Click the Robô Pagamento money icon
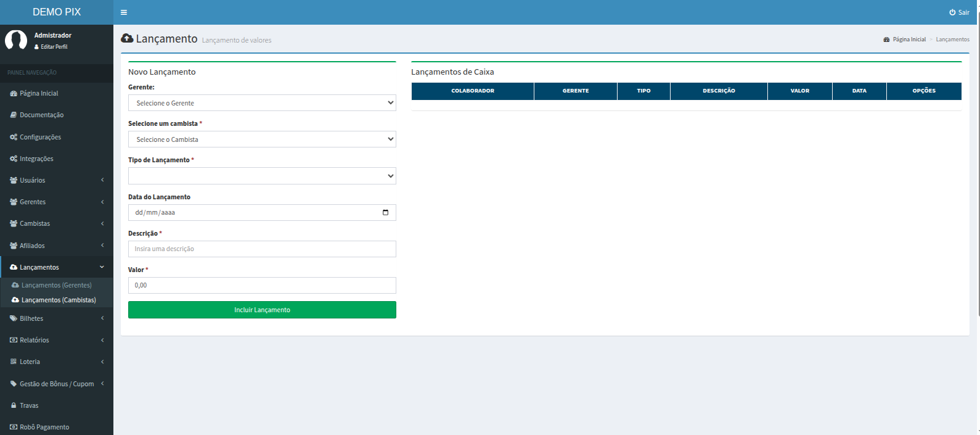 coord(14,427)
